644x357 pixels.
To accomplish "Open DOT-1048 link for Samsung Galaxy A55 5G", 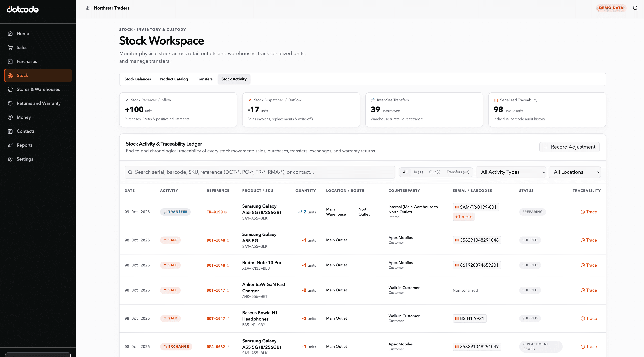I will (218, 240).
